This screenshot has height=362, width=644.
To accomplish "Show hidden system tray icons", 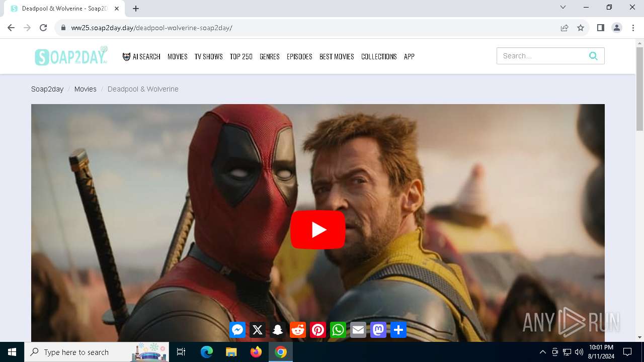I will [542, 352].
